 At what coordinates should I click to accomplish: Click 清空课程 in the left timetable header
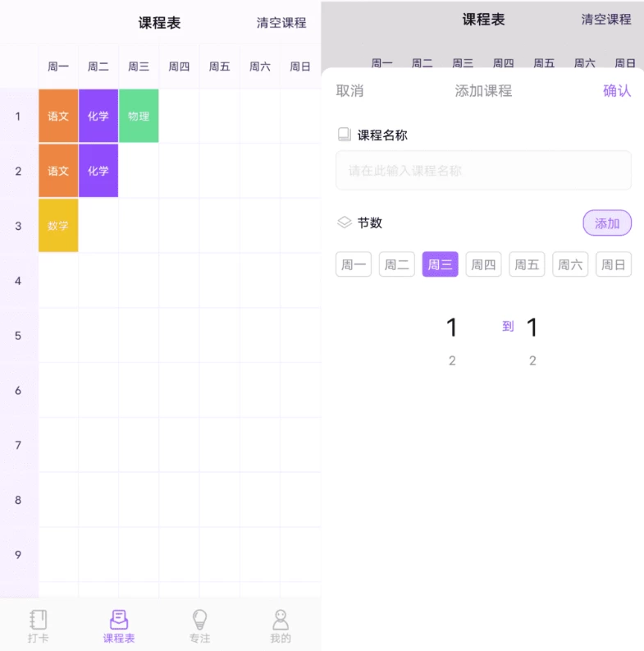[281, 23]
